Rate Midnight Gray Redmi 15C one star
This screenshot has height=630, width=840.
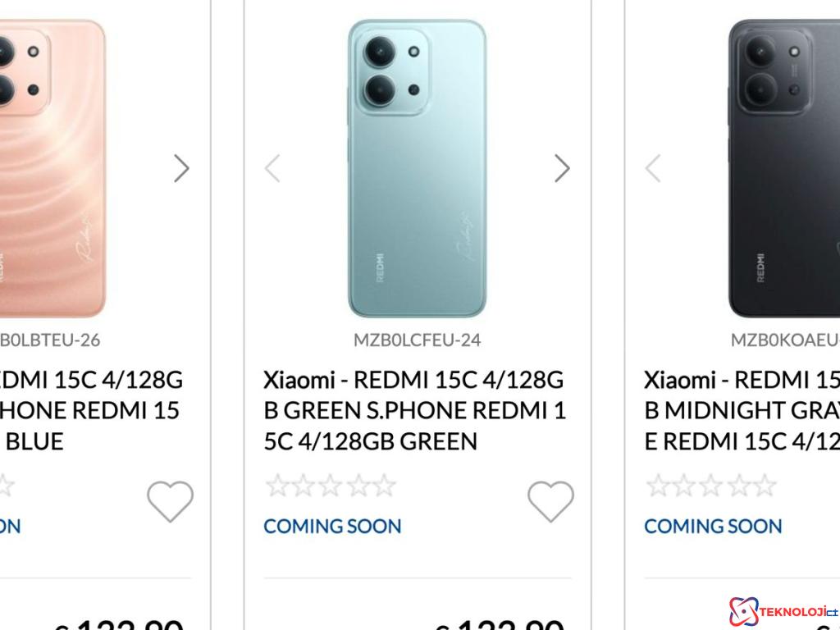tap(658, 486)
